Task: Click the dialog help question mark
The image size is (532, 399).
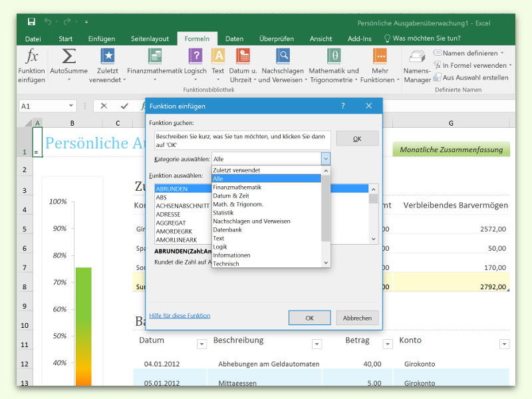Action: point(343,106)
